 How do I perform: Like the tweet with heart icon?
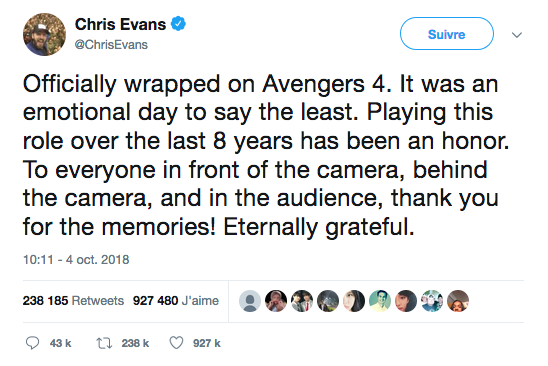[x=176, y=343]
